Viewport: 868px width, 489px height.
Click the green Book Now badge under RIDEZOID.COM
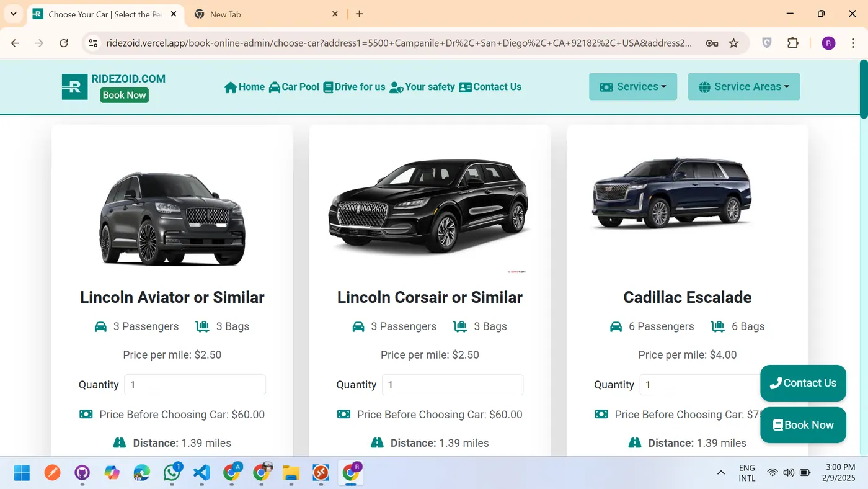125,95
